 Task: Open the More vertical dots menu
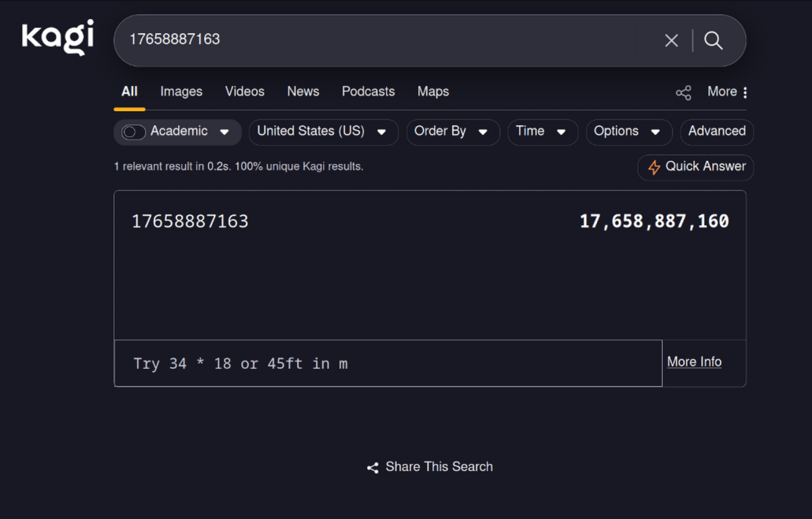744,92
